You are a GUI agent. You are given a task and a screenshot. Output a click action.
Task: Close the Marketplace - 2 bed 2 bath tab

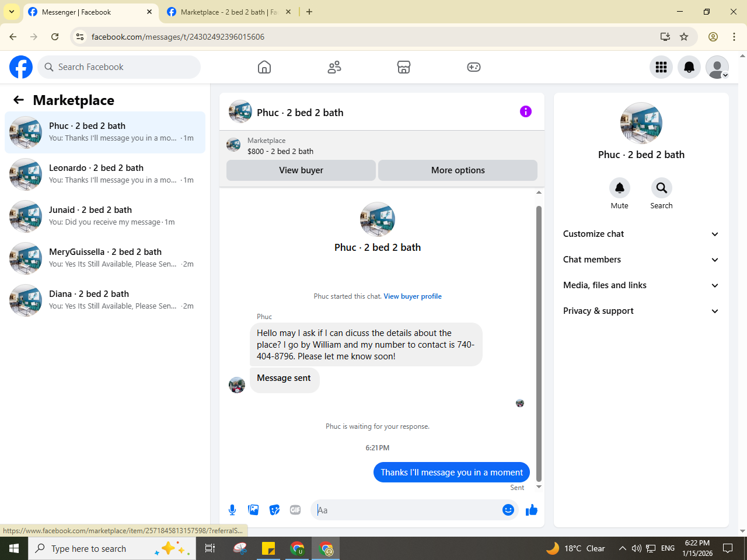click(x=288, y=12)
